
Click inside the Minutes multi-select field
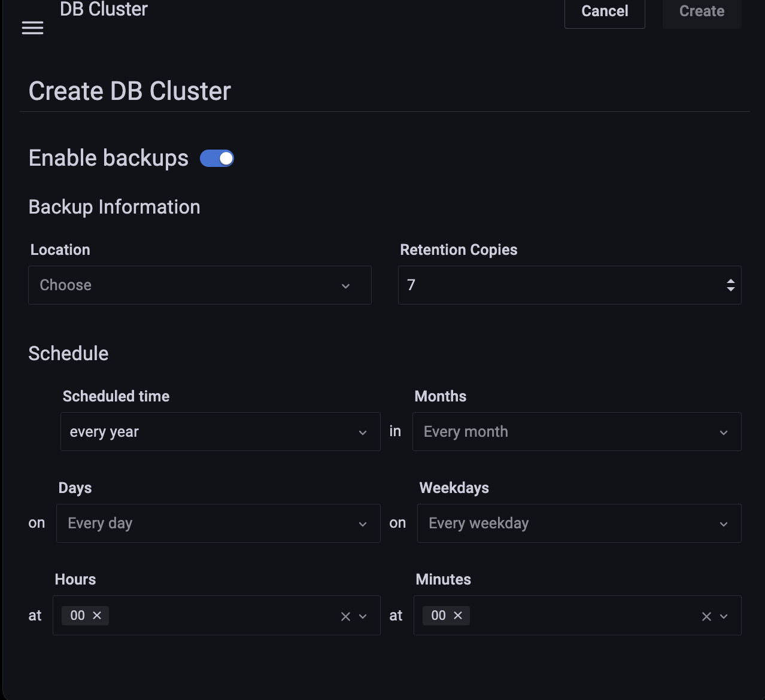click(x=581, y=615)
